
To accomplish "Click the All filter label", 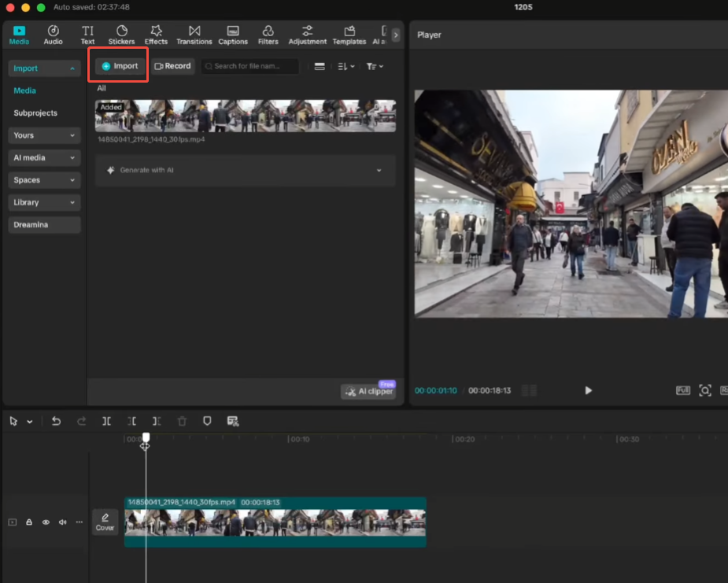I will [x=102, y=88].
